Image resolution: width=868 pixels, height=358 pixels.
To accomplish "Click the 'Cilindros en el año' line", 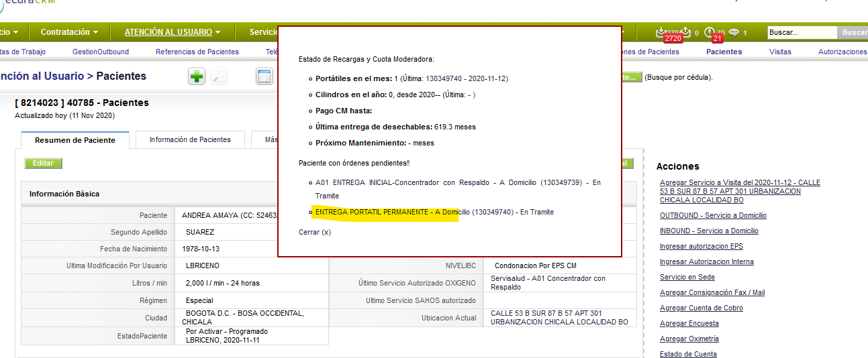I will tap(395, 95).
